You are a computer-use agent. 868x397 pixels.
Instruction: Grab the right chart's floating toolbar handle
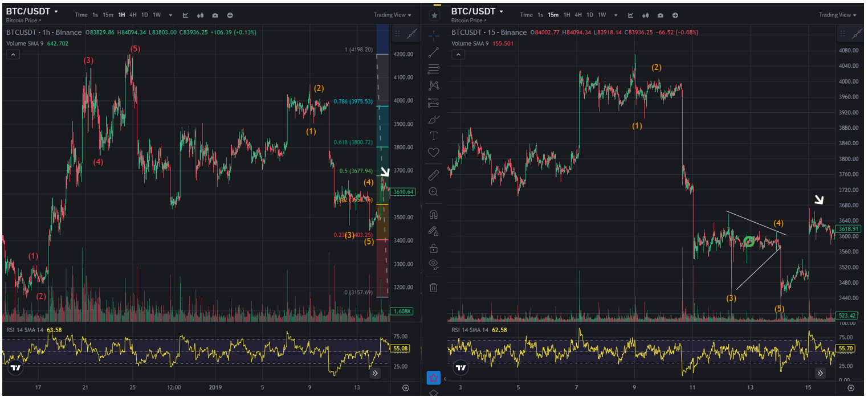[x=842, y=34]
